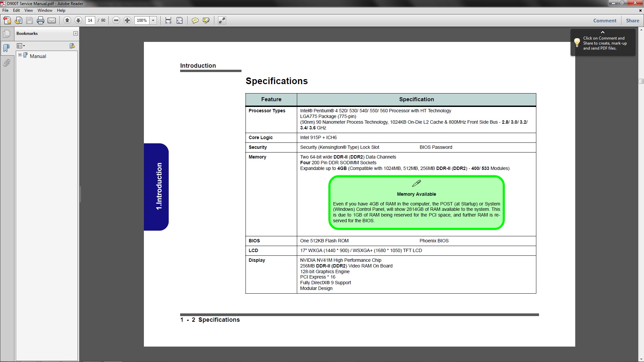Click the Specification column header
The width and height of the screenshot is (644, 362).
417,100
